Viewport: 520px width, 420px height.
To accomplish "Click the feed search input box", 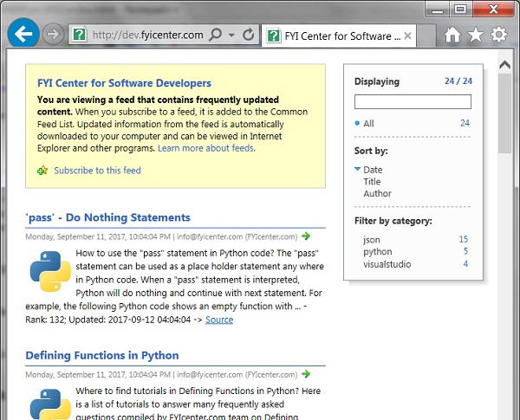I will [413, 102].
